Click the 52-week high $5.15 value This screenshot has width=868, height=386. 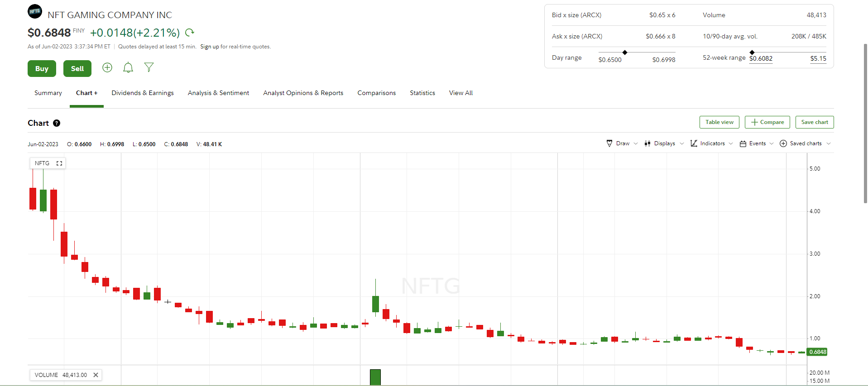[818, 58]
